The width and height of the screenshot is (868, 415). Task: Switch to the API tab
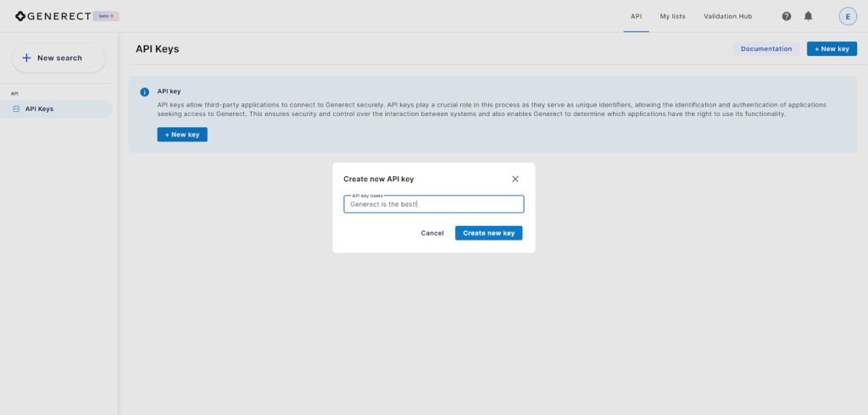pyautogui.click(x=636, y=16)
